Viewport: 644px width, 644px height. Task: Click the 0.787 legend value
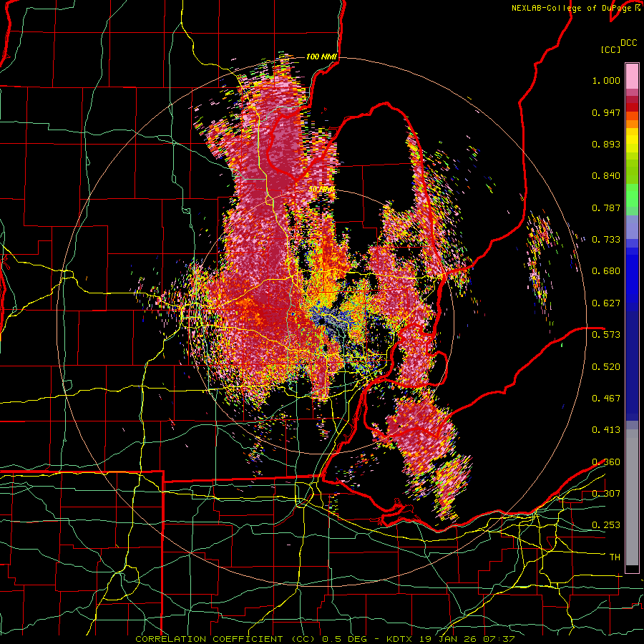pyautogui.click(x=606, y=208)
